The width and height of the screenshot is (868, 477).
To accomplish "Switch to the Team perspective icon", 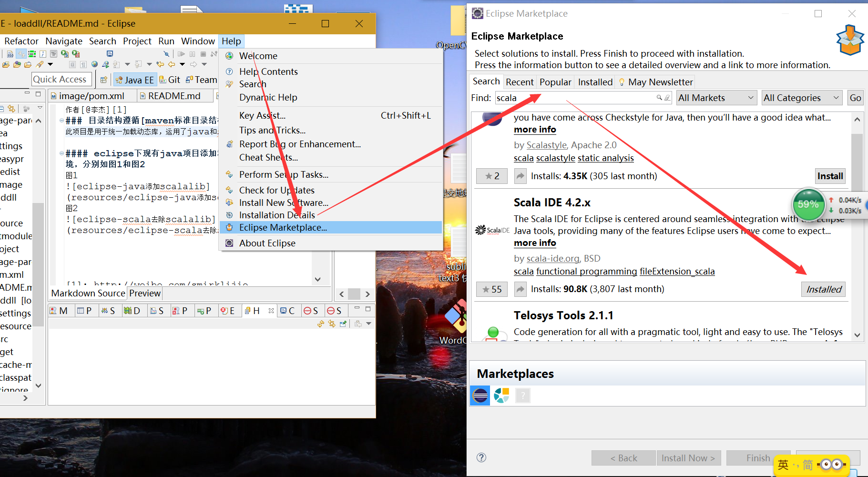I will pyautogui.click(x=189, y=80).
